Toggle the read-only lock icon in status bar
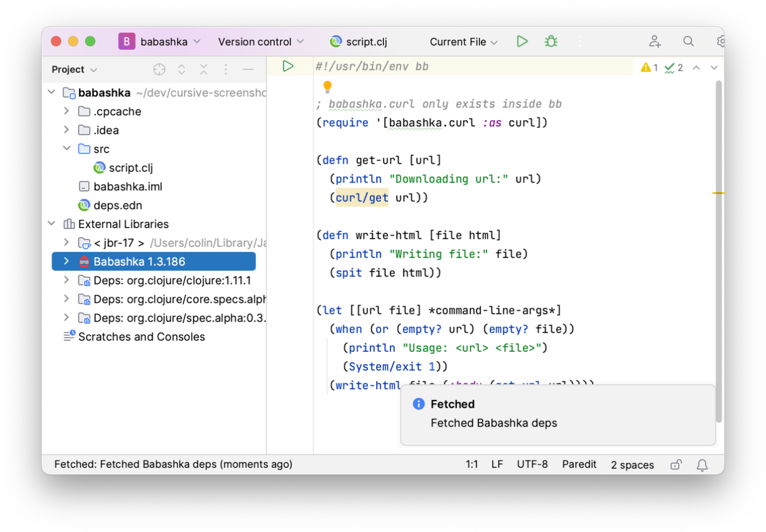Viewport: 766px width, 532px height. [x=676, y=465]
